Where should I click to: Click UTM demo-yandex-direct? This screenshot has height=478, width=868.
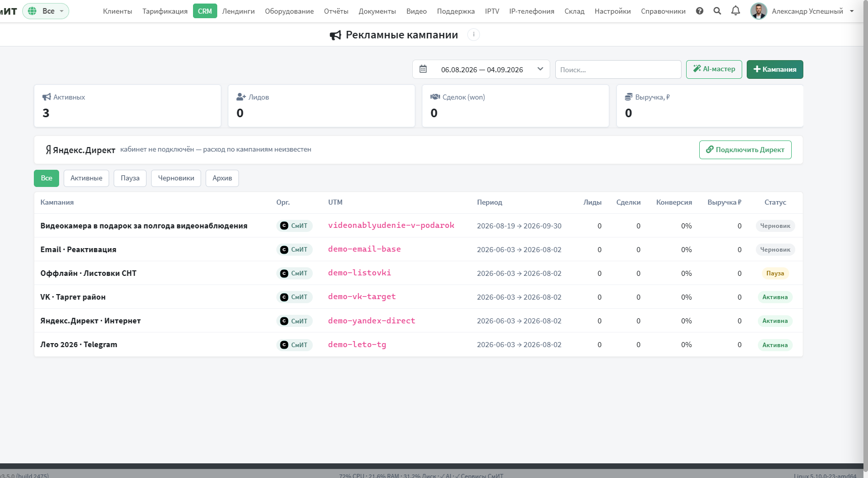[x=371, y=321]
